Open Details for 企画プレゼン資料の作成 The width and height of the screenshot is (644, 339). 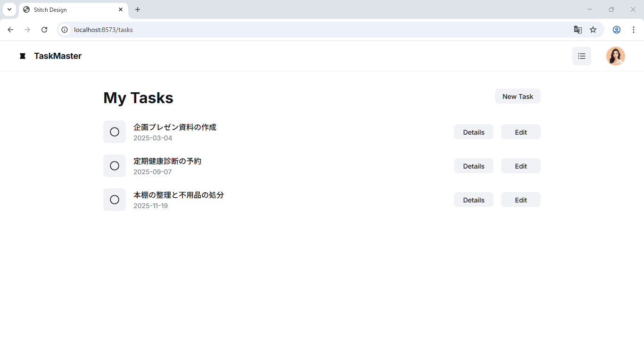point(474,132)
